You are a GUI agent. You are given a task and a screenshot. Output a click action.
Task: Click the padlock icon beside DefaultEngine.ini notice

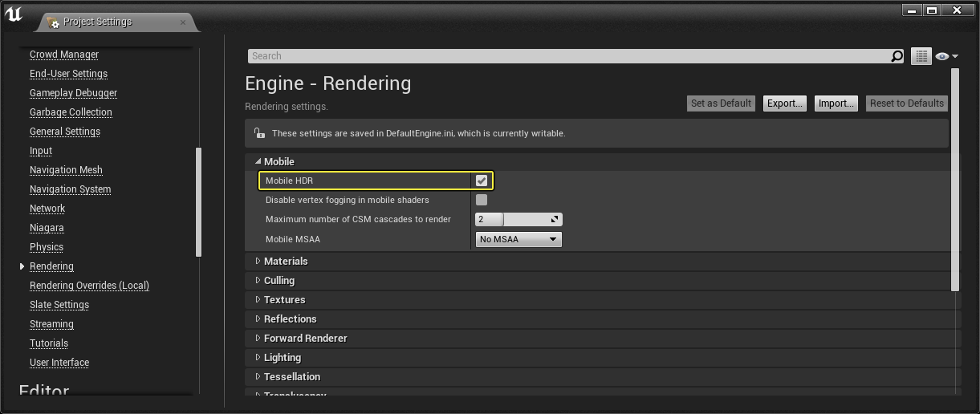[x=258, y=133]
